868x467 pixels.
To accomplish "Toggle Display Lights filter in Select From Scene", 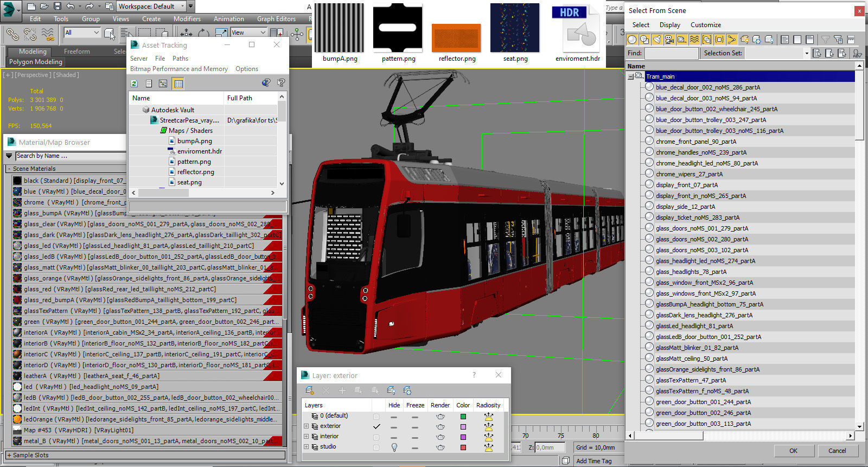I will [657, 40].
